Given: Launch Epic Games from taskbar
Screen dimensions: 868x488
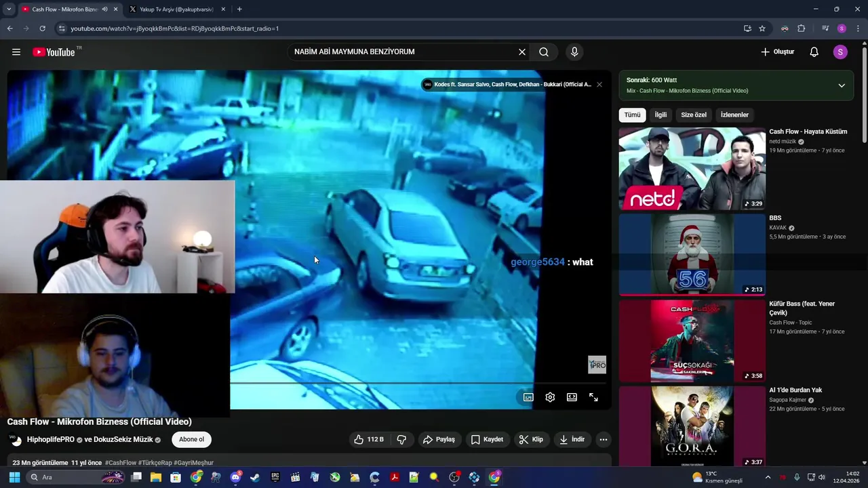Looking at the screenshot, I should coord(275,477).
